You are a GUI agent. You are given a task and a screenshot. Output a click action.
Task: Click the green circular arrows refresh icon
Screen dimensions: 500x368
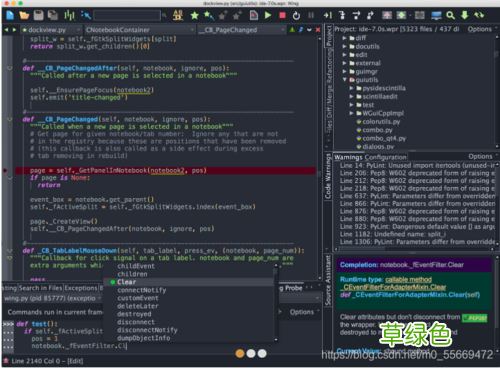click(x=479, y=15)
